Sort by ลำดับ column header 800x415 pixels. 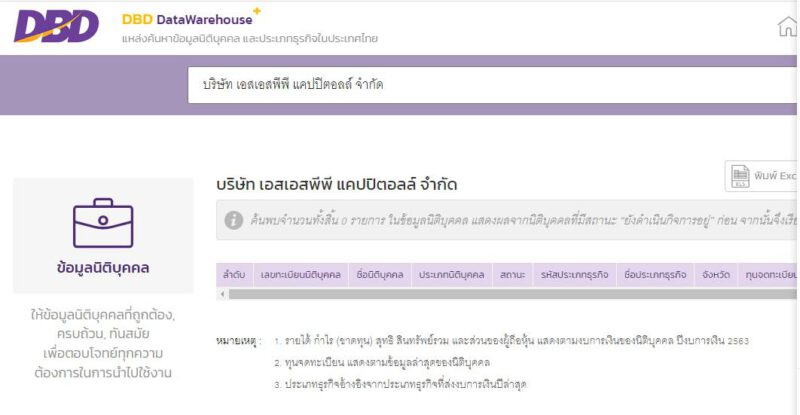tap(234, 274)
